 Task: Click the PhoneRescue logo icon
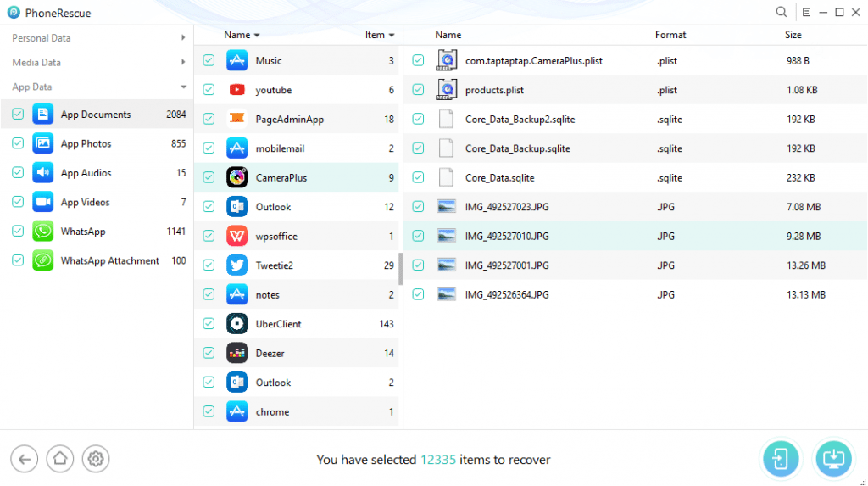(14, 12)
